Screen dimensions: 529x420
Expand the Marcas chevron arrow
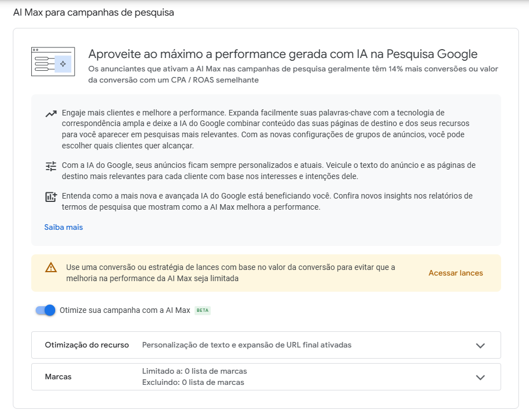(x=480, y=377)
